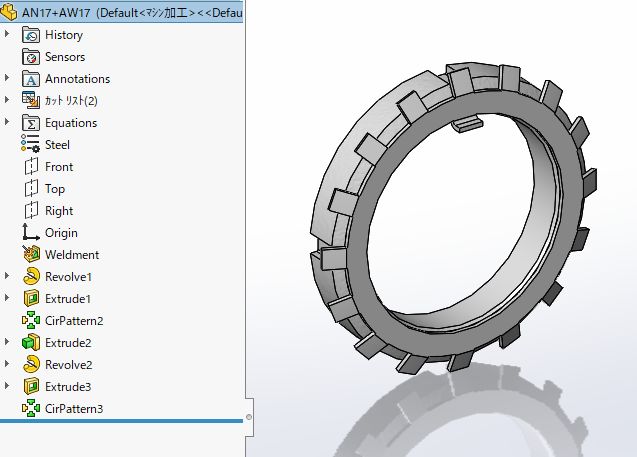Click the Right plane icon
637x457 pixels.
(31, 210)
